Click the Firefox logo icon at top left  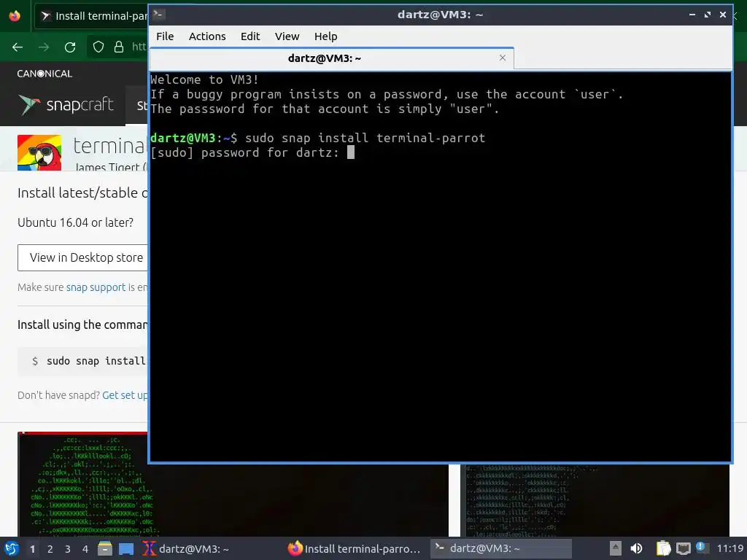15,16
